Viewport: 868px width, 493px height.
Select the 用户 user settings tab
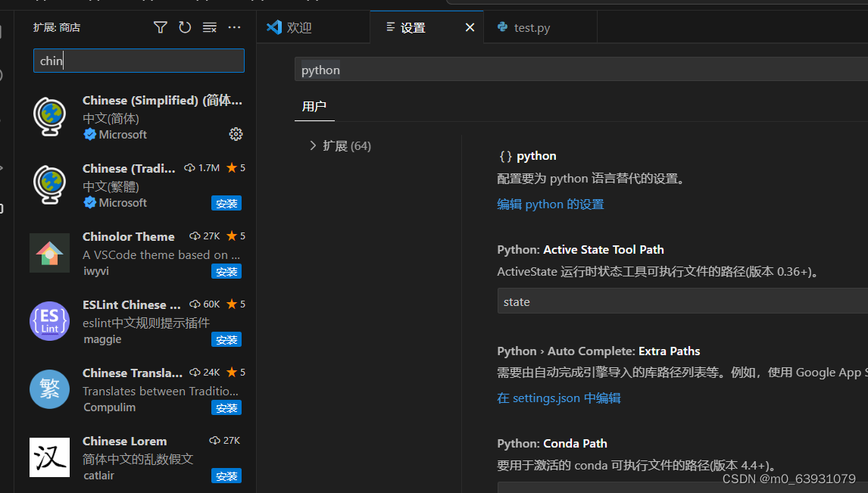point(314,106)
